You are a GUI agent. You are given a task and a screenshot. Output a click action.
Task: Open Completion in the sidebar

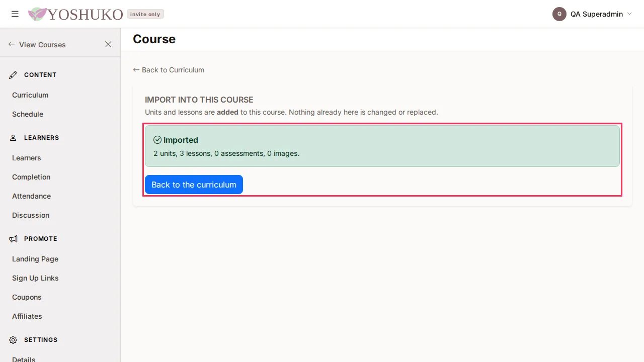click(x=31, y=177)
